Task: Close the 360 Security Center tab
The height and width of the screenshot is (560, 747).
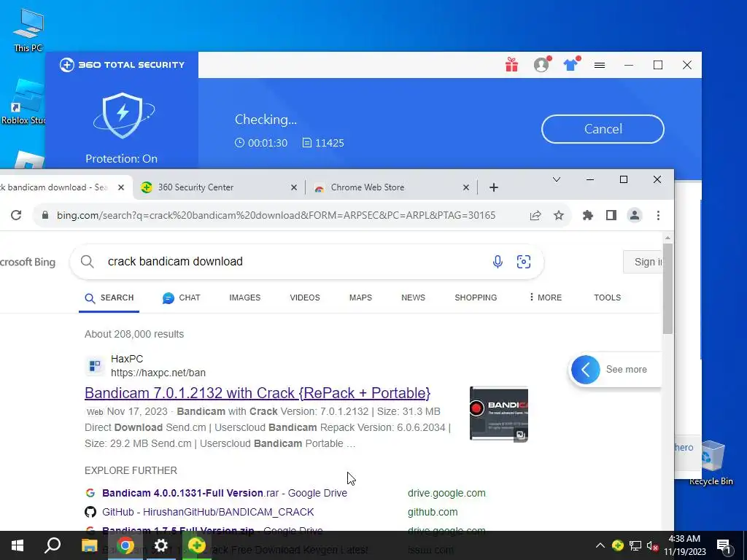Action: [294, 187]
